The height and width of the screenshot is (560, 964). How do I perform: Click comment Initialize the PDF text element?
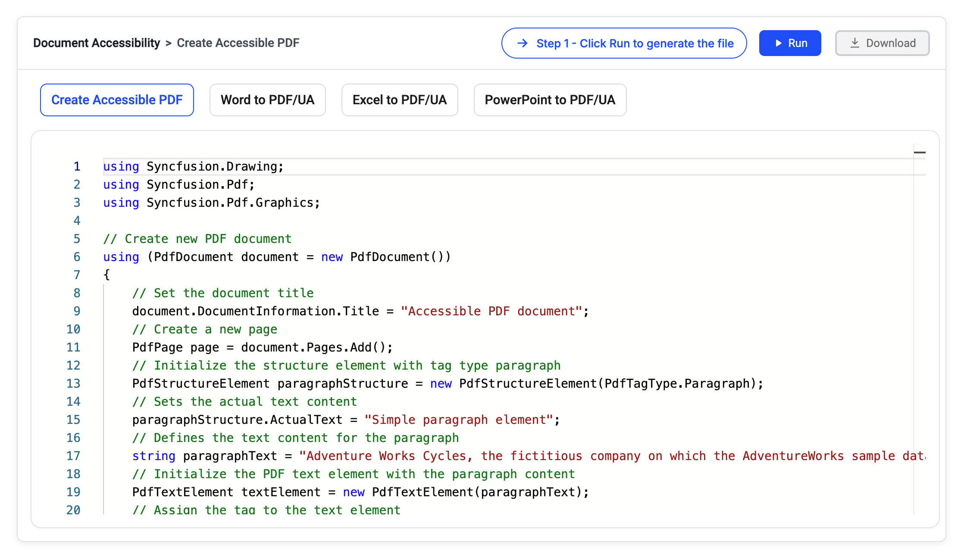tap(354, 474)
